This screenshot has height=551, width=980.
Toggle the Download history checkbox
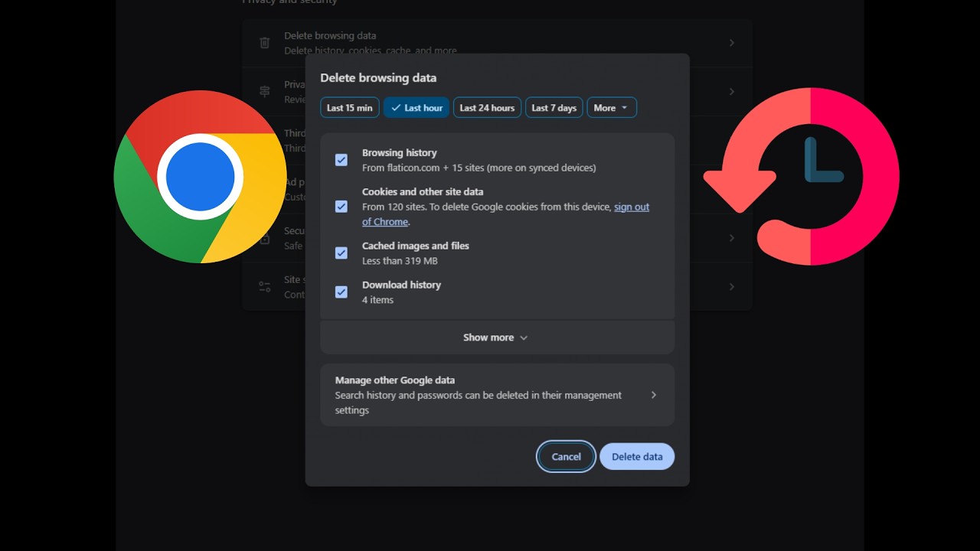click(341, 292)
